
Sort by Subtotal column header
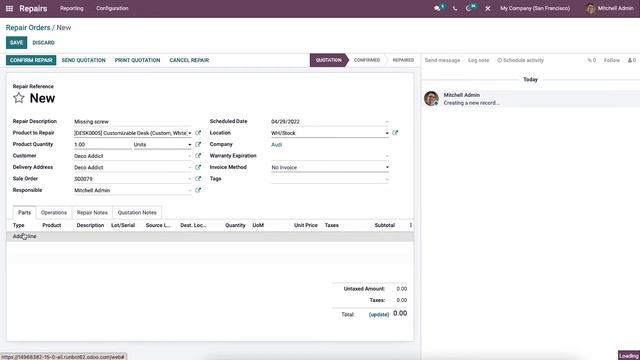click(384, 225)
